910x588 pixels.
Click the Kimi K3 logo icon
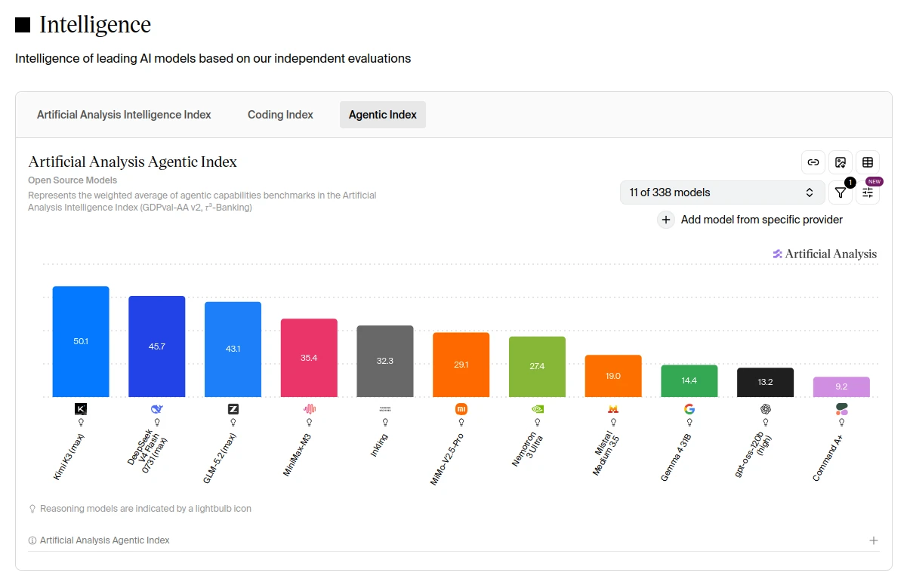pos(81,409)
